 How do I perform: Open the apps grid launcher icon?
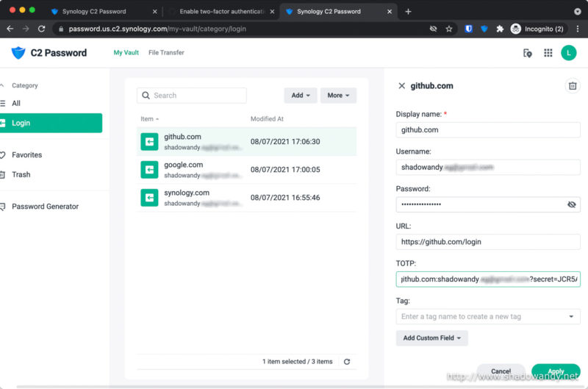point(548,53)
